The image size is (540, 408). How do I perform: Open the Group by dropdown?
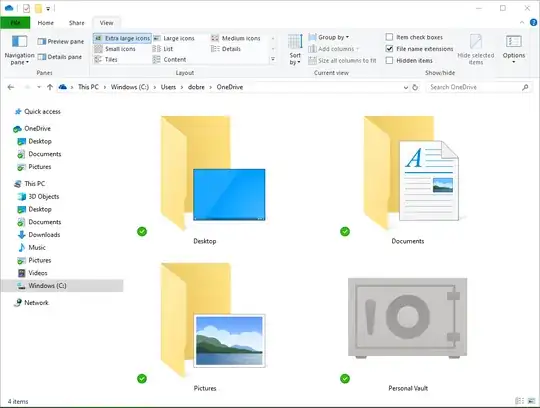coord(329,37)
